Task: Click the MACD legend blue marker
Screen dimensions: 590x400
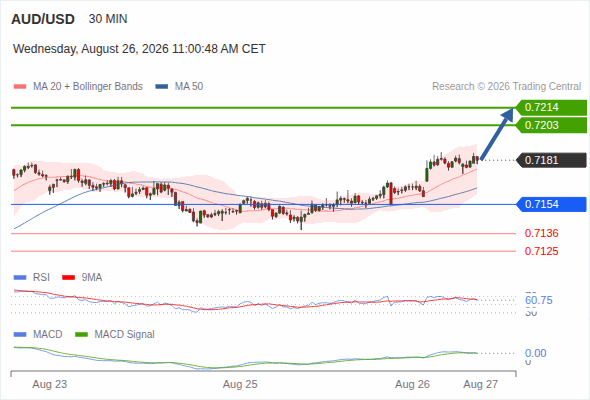Action: [20, 335]
